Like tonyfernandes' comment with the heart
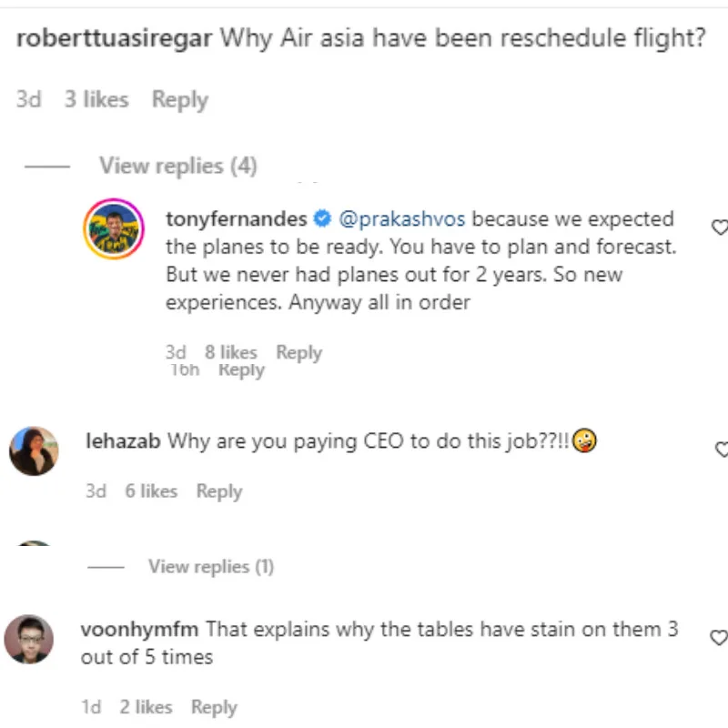Image resolution: width=728 pixels, height=728 pixels. pyautogui.click(x=719, y=227)
